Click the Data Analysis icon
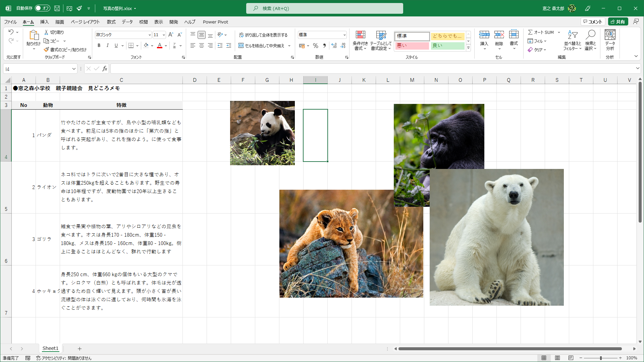This screenshot has height=362, width=644. click(x=610, y=35)
